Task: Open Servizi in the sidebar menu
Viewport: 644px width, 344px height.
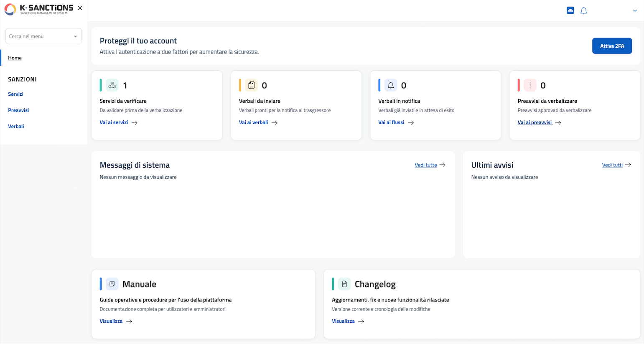Action: (x=15, y=94)
